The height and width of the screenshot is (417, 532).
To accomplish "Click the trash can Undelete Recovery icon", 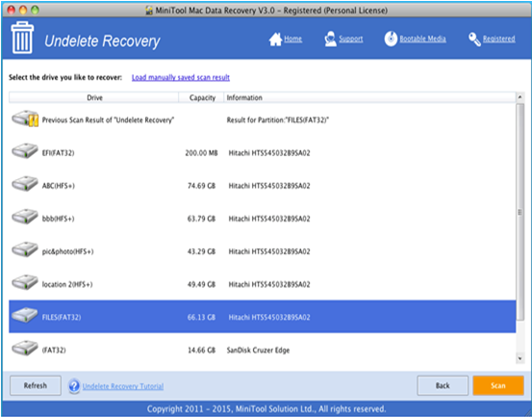I will (22, 38).
